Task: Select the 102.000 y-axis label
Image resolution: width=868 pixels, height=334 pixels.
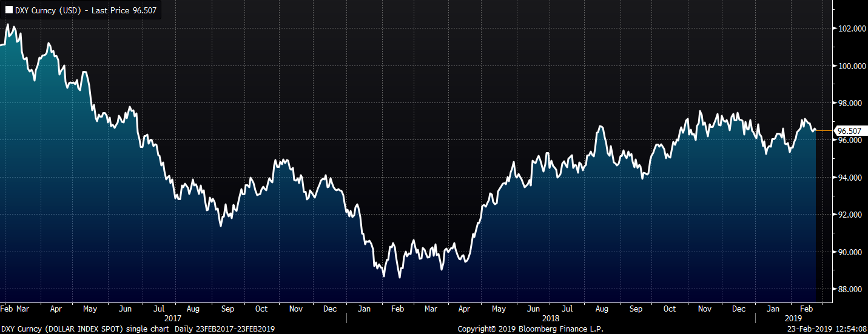Action: [x=849, y=28]
